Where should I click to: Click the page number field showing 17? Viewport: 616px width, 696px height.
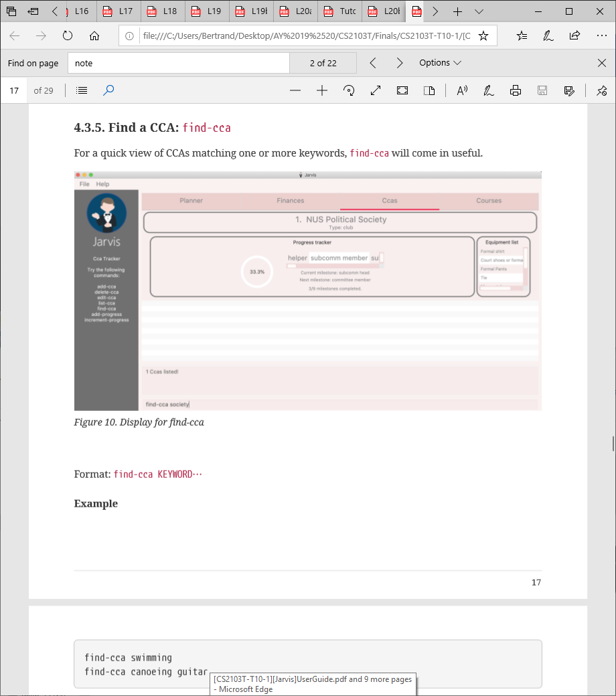click(14, 90)
